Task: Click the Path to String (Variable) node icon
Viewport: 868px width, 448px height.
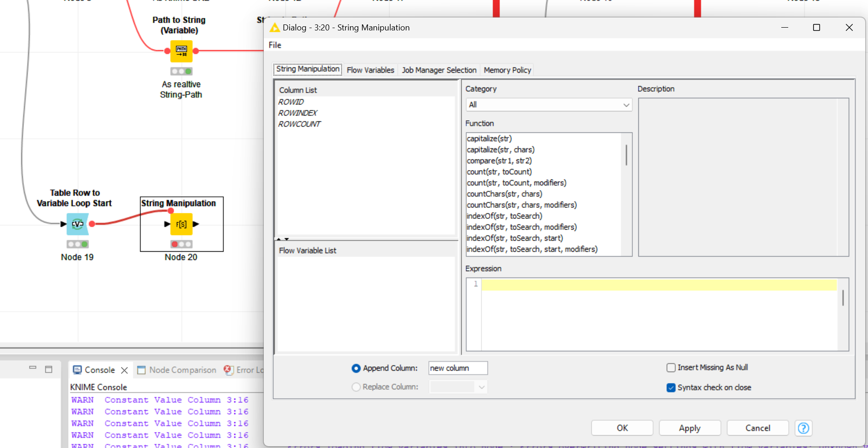Action: (181, 51)
